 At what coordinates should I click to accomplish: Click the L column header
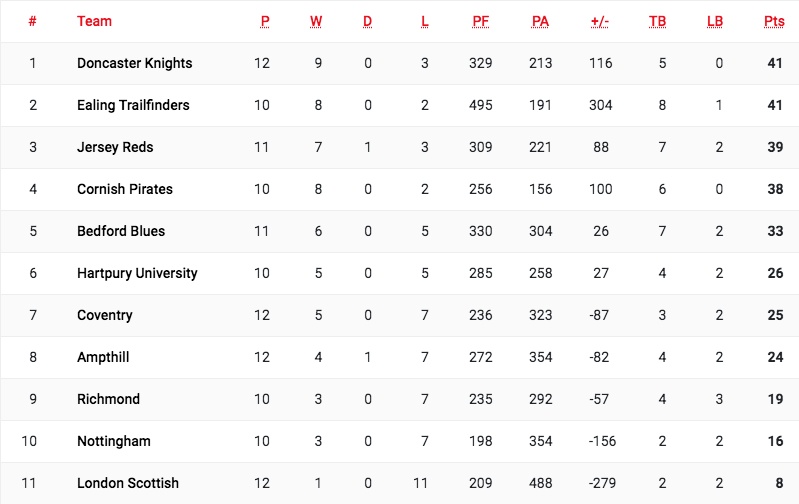pyautogui.click(x=424, y=21)
